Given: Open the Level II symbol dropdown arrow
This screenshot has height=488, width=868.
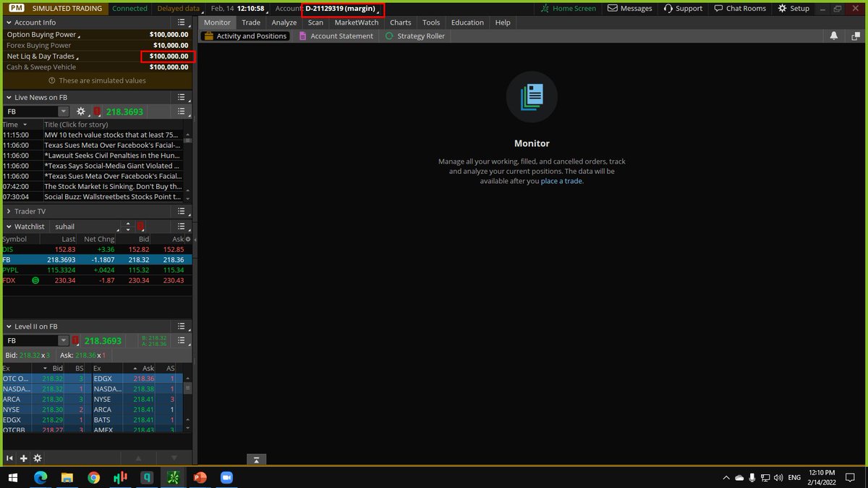Looking at the screenshot, I should click(64, 341).
